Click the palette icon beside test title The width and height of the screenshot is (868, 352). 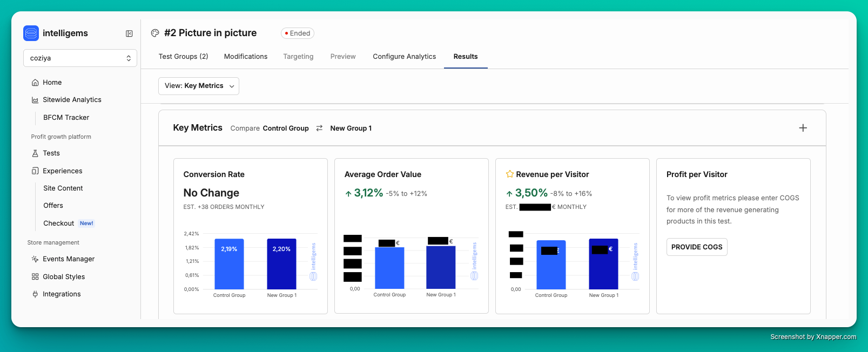pyautogui.click(x=155, y=33)
